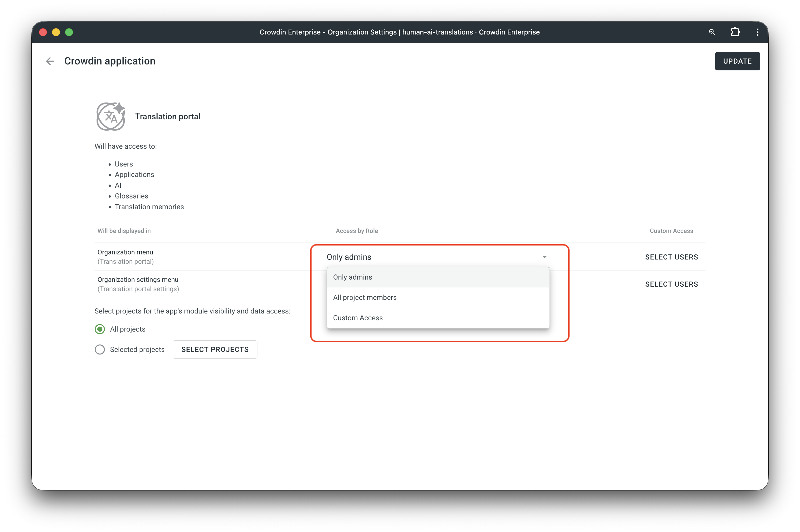Click the Custom Access column header
Viewport: 800px width, 532px height.
click(x=671, y=231)
